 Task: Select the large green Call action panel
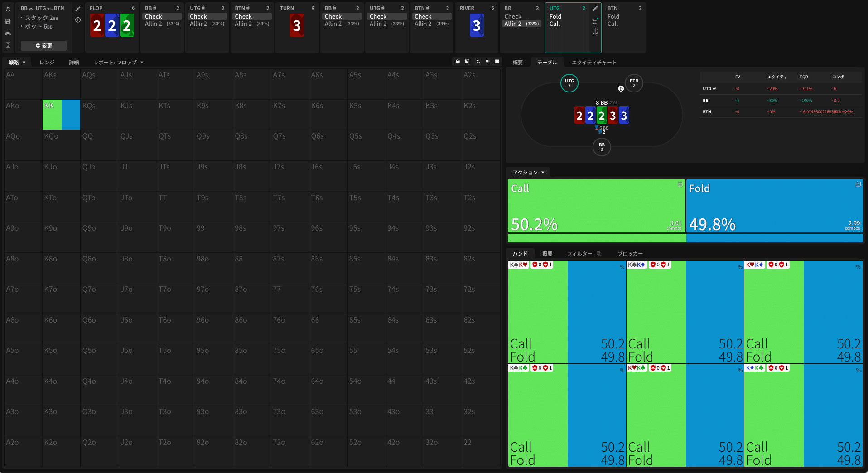[596, 206]
